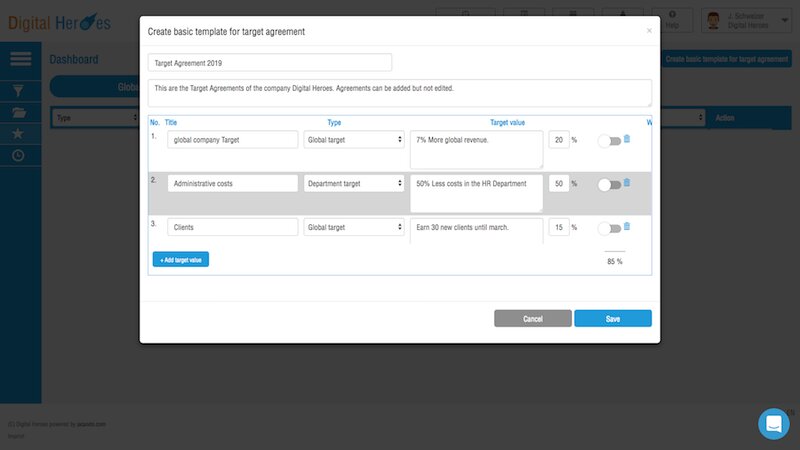
Task: Enable the Administrative costs row toggle
Action: (x=608, y=185)
